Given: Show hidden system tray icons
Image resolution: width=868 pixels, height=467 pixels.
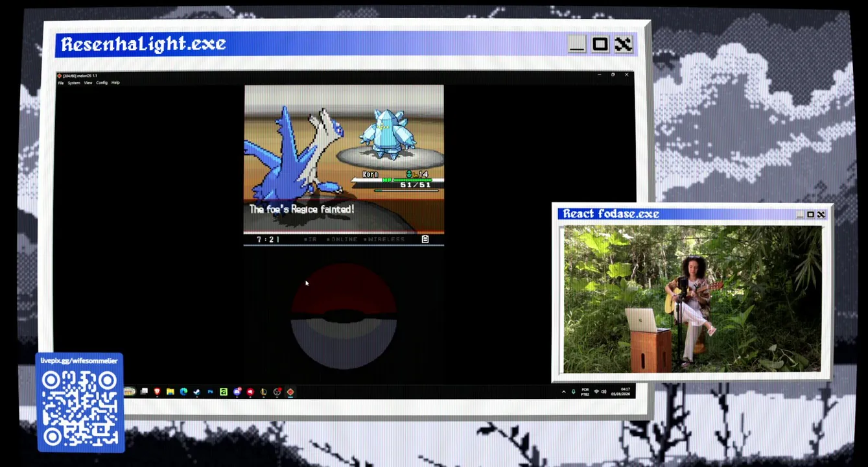Looking at the screenshot, I should [563, 392].
